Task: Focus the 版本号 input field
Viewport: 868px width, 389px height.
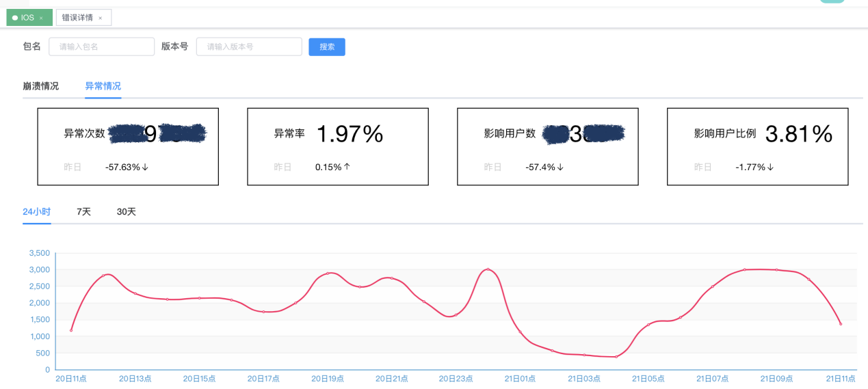Action: click(249, 46)
